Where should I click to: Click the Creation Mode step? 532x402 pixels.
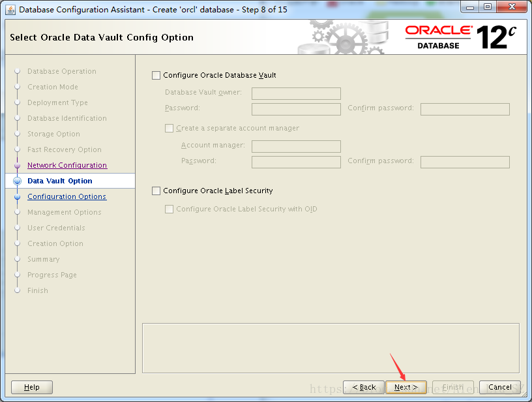[53, 87]
